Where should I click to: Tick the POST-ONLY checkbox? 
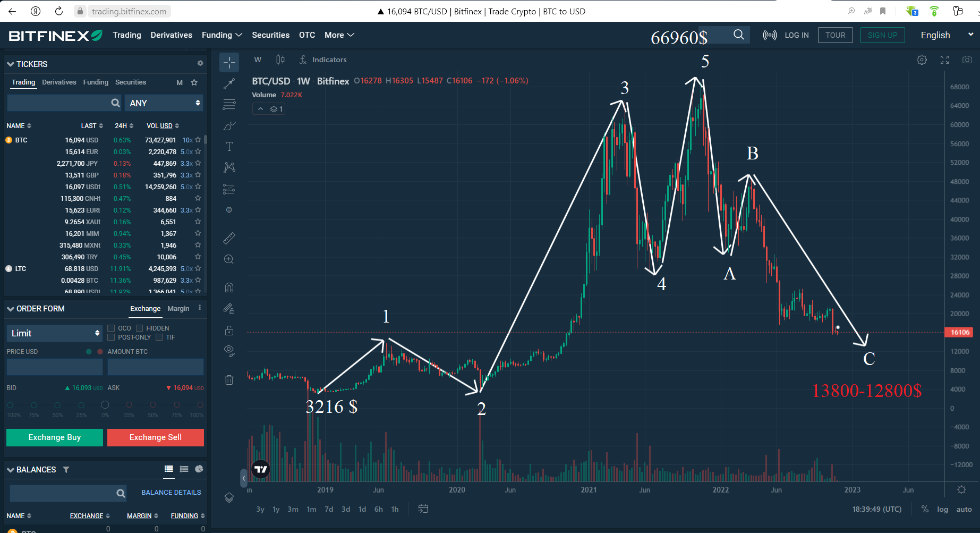click(112, 337)
